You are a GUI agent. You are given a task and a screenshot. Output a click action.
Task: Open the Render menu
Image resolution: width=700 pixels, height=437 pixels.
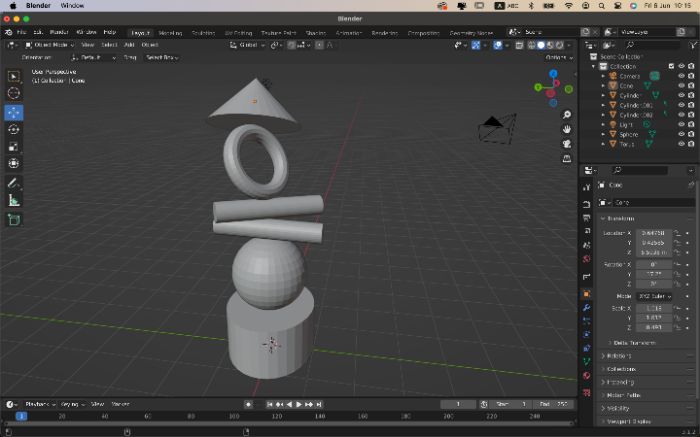click(59, 32)
